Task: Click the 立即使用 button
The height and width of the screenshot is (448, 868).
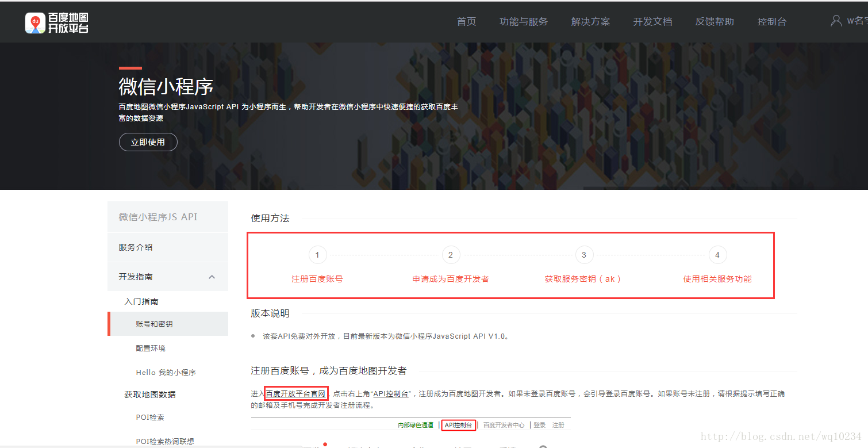Action: coord(148,142)
